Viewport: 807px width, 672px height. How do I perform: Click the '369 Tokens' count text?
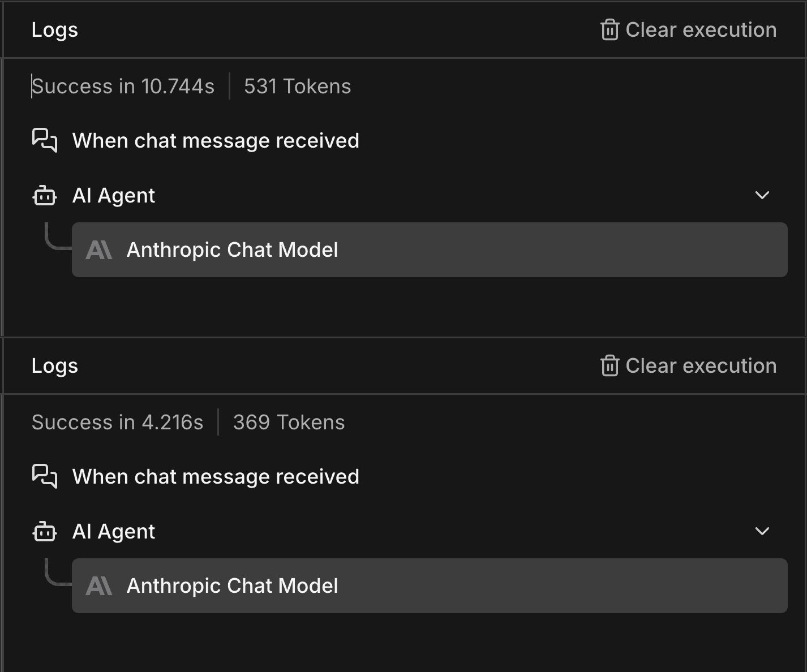click(x=289, y=423)
